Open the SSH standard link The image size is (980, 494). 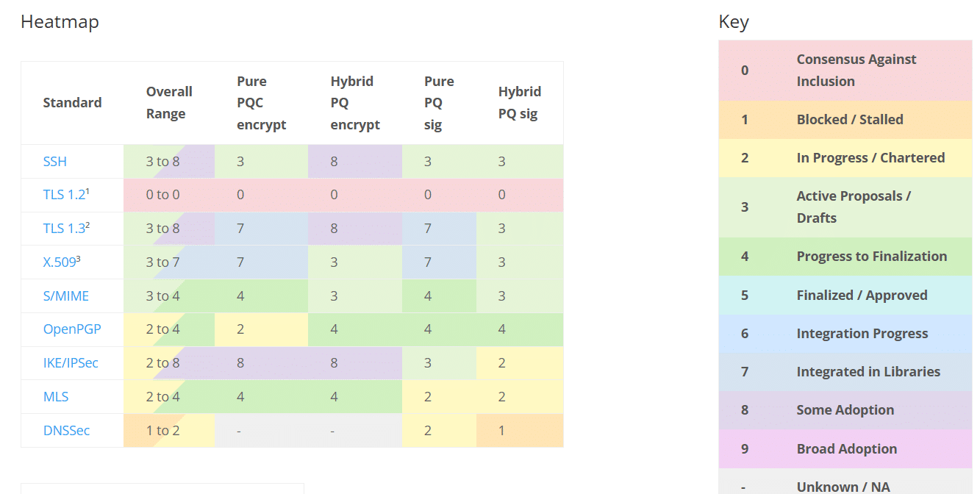[x=55, y=162]
